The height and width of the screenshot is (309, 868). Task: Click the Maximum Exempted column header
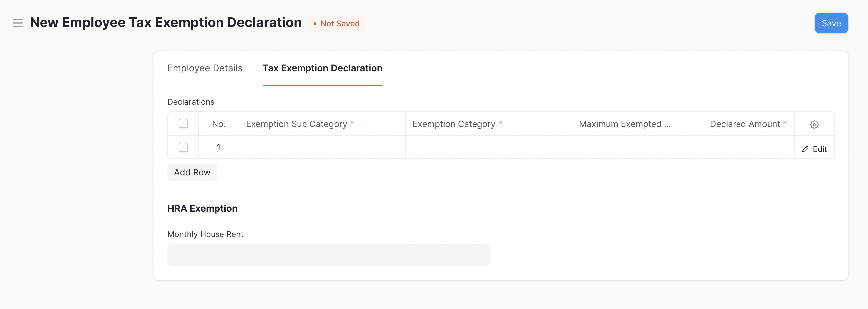[x=624, y=124]
